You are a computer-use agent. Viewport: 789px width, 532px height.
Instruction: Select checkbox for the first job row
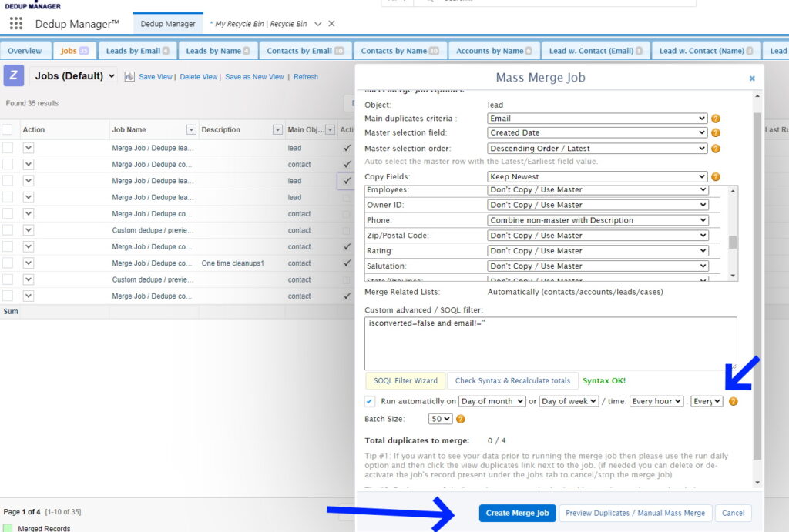pyautogui.click(x=7, y=148)
